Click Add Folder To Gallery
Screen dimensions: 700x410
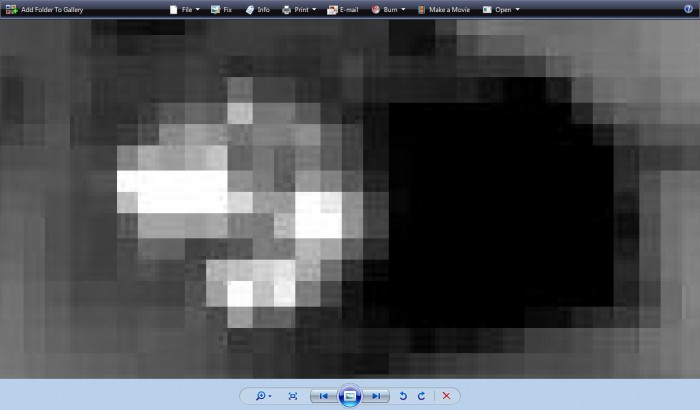pos(52,9)
